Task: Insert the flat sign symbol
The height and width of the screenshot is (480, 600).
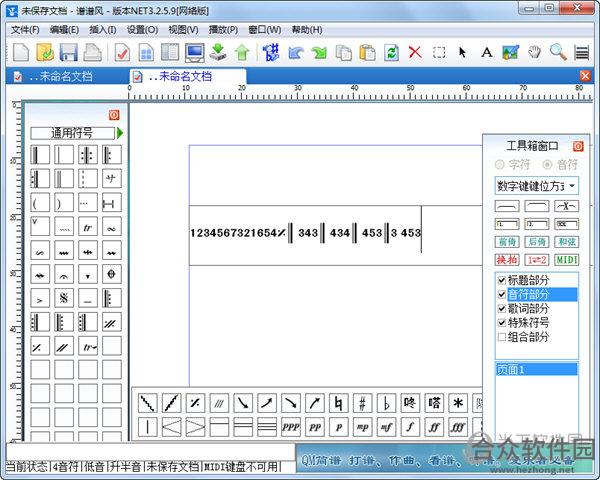Action: [386, 403]
